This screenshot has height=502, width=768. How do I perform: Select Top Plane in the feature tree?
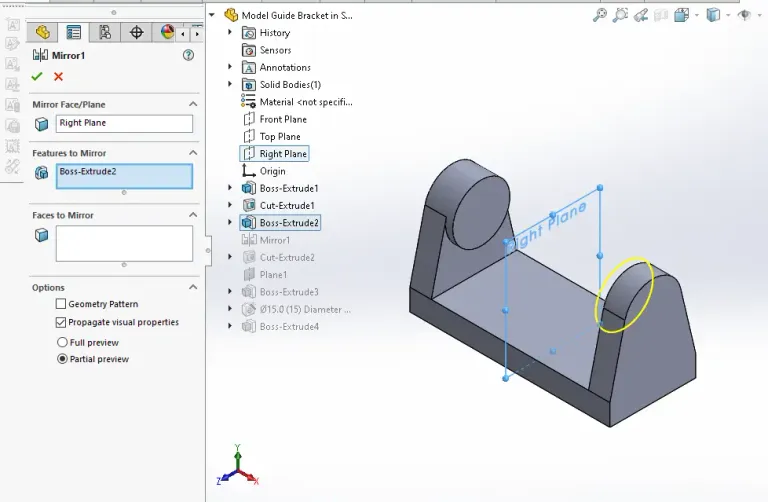click(279, 136)
